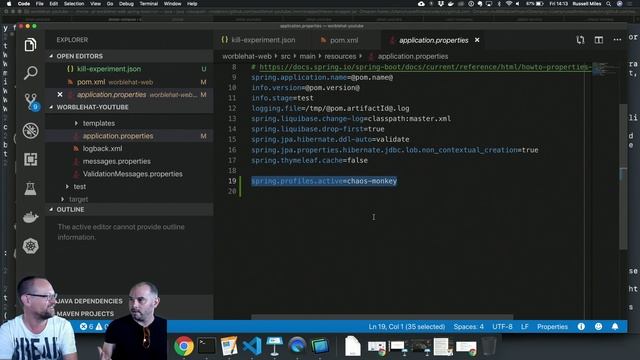Open the Search view in activity bar
Viewport: 640px width, 360px height.
click(30, 73)
